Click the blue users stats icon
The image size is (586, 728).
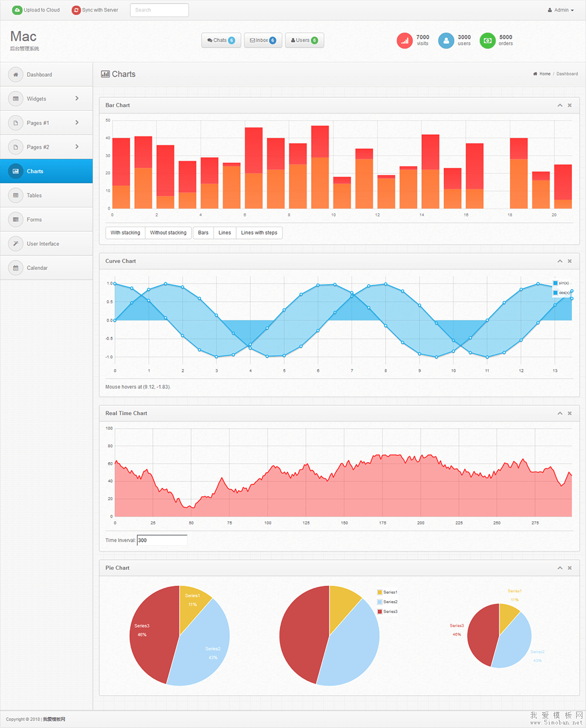446,40
